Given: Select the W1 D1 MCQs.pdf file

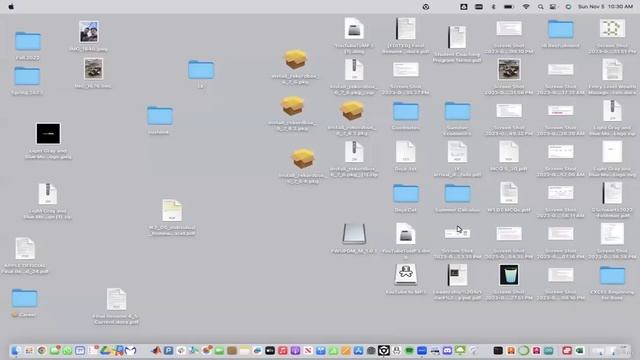Looking at the screenshot, I should point(509,193).
